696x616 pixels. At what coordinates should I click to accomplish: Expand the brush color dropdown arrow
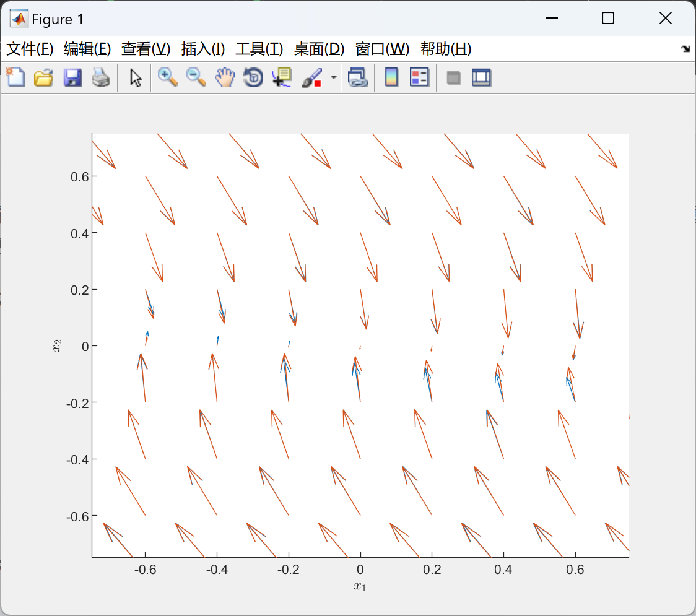point(333,77)
